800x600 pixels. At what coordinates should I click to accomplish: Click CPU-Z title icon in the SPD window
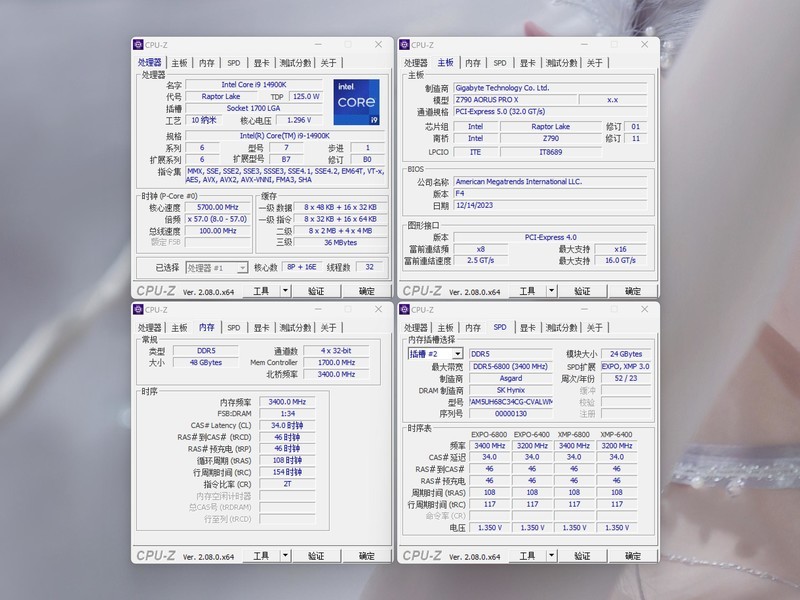click(404, 309)
